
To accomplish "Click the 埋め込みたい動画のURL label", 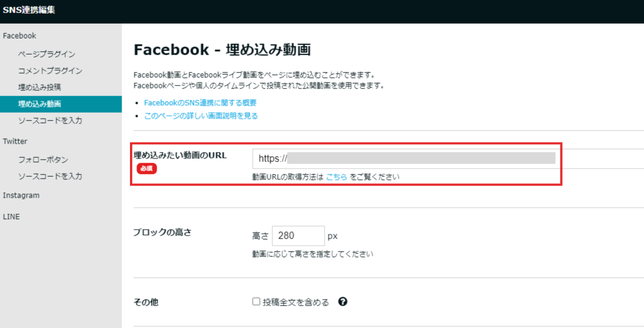I will point(180,155).
